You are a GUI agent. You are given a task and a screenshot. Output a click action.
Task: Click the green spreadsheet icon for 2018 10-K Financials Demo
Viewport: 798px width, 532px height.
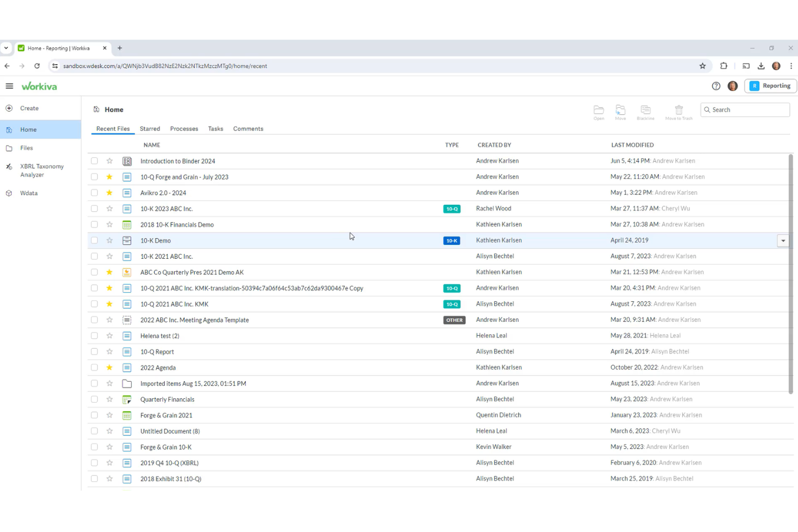point(127,224)
